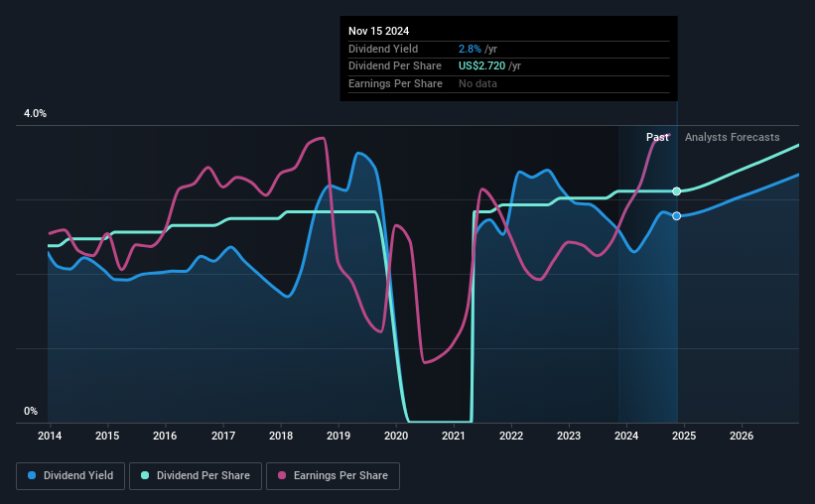815x504 pixels.
Task: Click the 'No data' earnings value
Action: [477, 83]
